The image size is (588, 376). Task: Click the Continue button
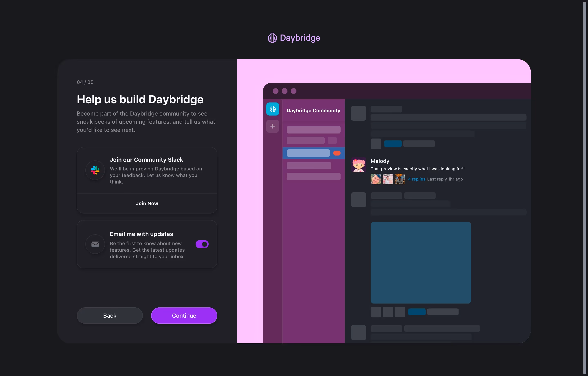click(184, 315)
